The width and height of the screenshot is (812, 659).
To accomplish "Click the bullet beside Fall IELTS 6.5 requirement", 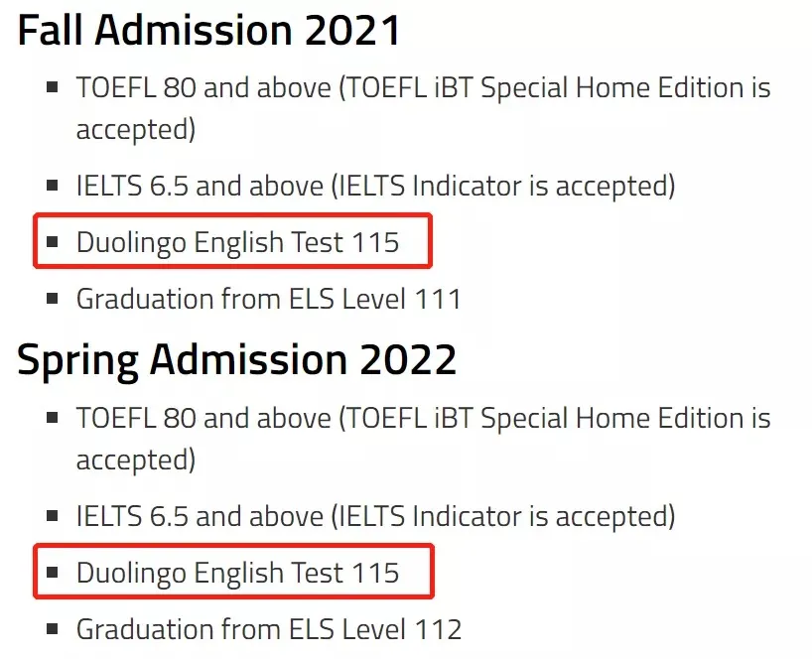I will coord(53,186).
